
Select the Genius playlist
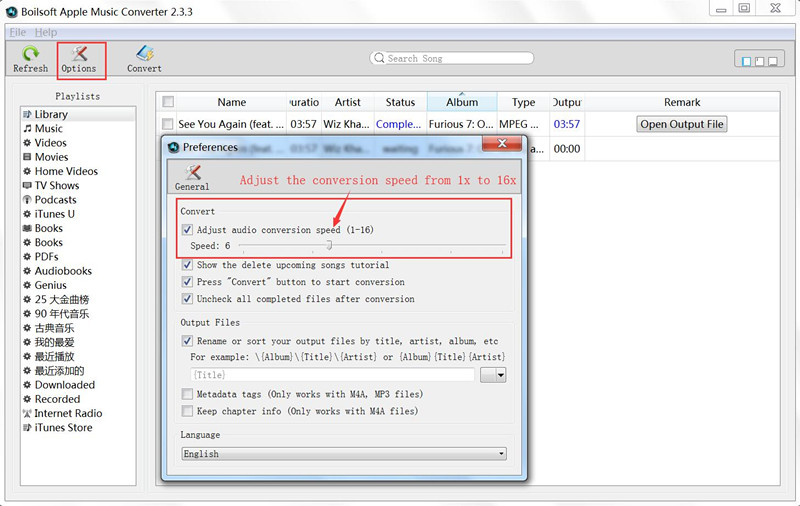coord(50,285)
